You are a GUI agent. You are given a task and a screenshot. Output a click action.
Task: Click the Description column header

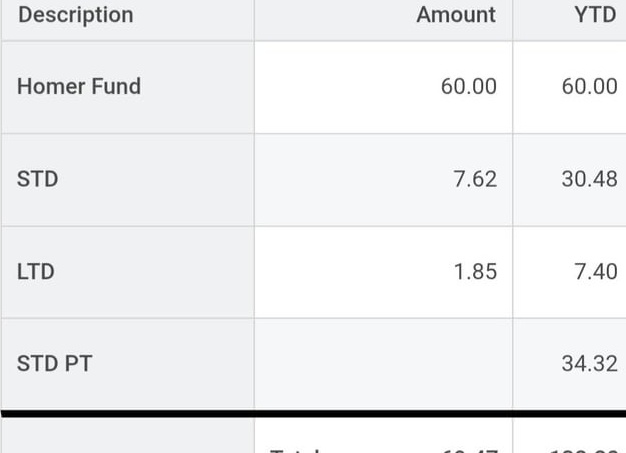point(75,15)
